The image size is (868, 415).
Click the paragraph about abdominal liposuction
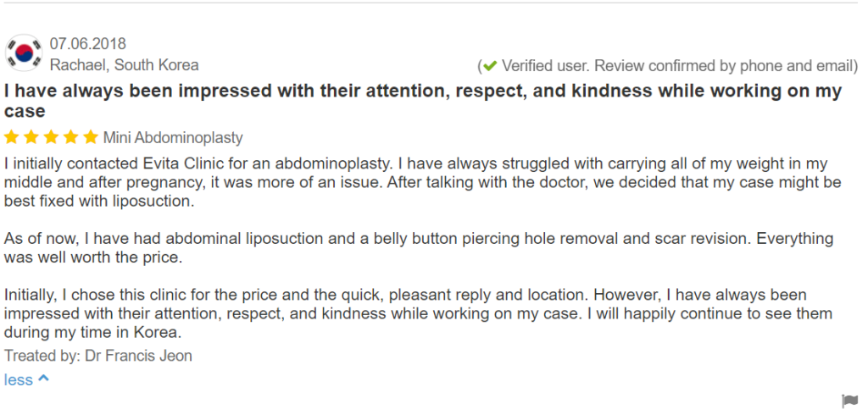click(x=419, y=248)
